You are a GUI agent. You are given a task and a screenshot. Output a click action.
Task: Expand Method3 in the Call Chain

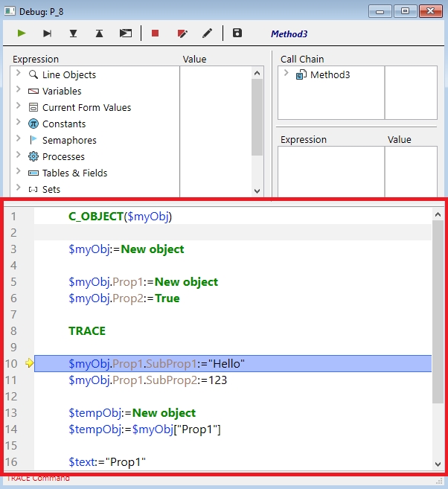[287, 74]
